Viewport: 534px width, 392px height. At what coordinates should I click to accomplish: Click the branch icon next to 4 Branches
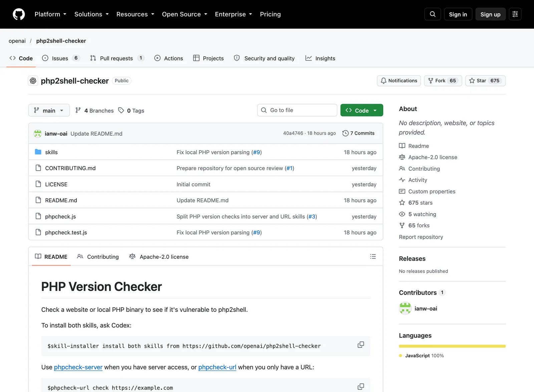[x=78, y=110]
